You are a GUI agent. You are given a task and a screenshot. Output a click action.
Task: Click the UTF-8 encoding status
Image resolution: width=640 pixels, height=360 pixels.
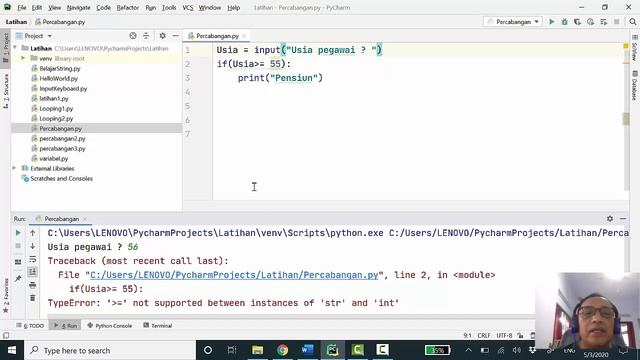pyautogui.click(x=504, y=336)
